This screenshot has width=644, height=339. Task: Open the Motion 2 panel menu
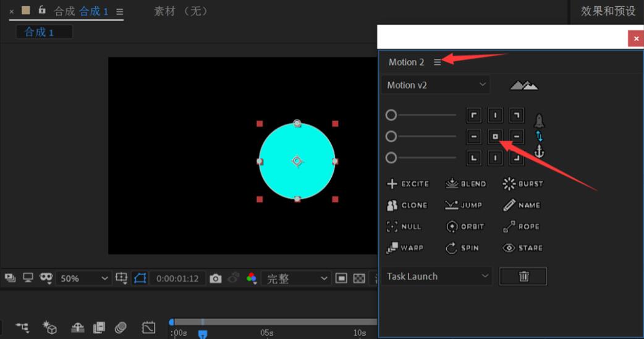pos(438,62)
